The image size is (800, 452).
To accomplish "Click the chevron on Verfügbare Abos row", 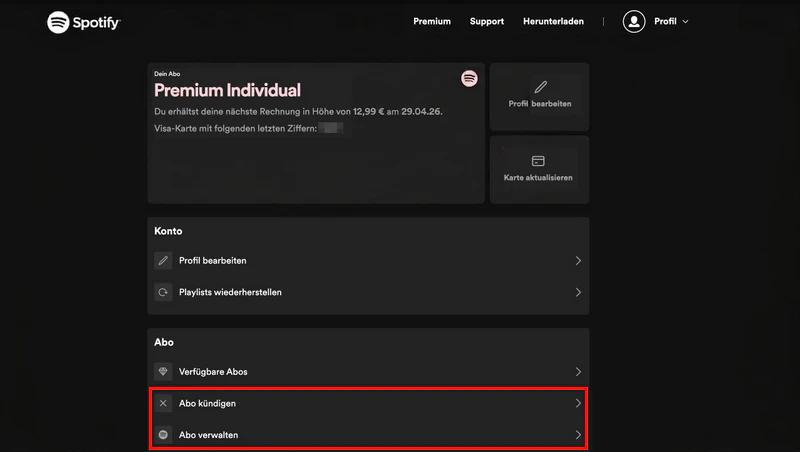I will (578, 371).
